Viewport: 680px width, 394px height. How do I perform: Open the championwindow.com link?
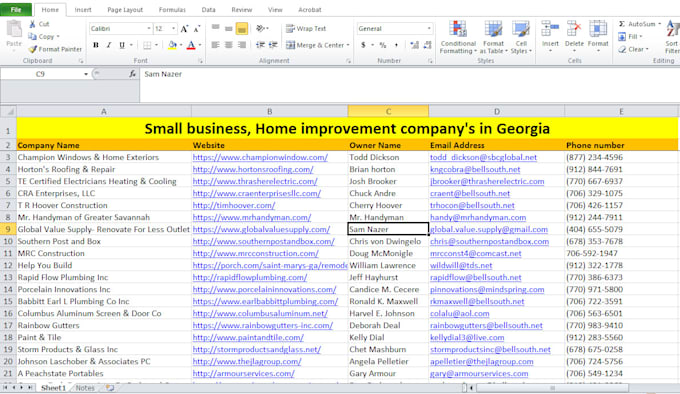point(260,157)
